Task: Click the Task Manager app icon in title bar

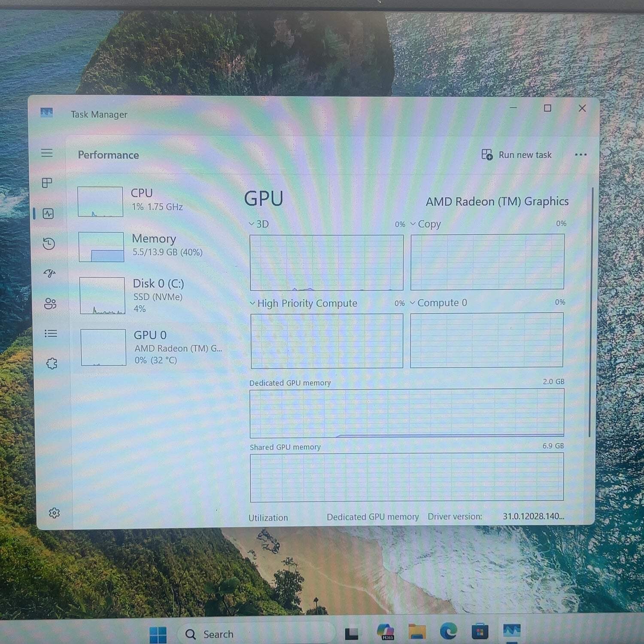Action: tap(46, 113)
